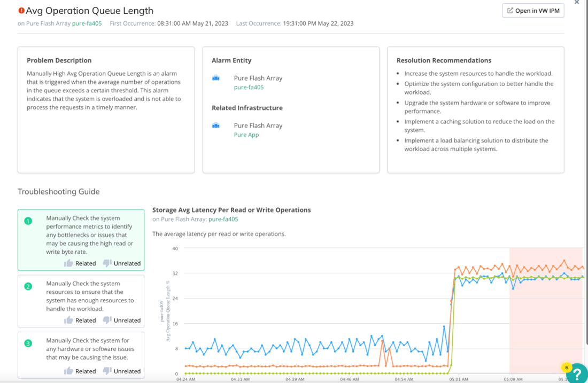Open pure-fa405 link in the header subtitle
588x383 pixels.
click(x=87, y=23)
